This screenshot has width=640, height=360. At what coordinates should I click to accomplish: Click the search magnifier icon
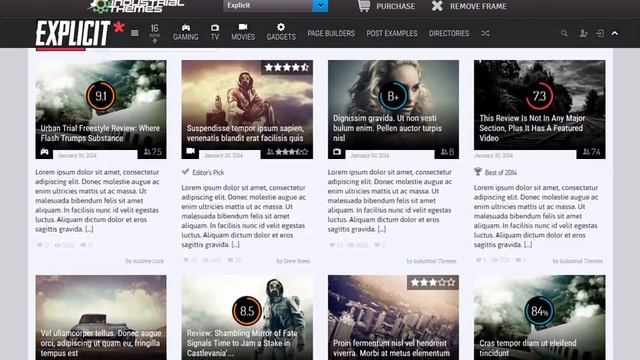tap(564, 33)
